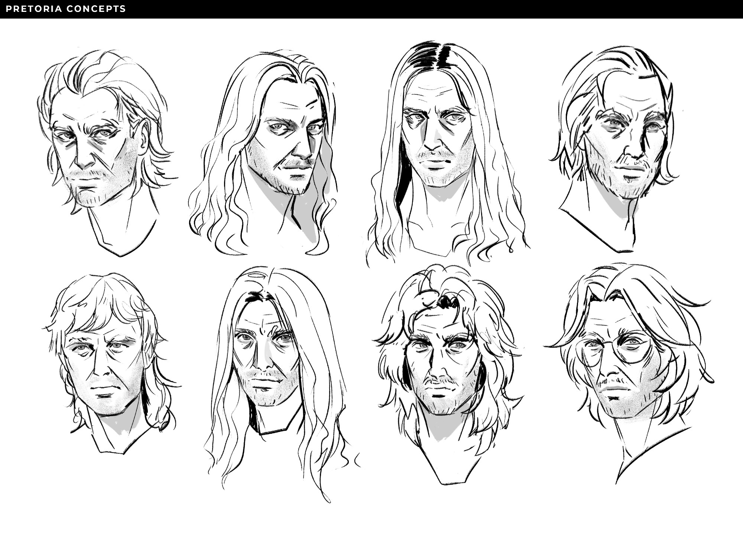Click the PRETORIA CONCEPTS title text
The height and width of the screenshot is (560, 743).
point(66,9)
